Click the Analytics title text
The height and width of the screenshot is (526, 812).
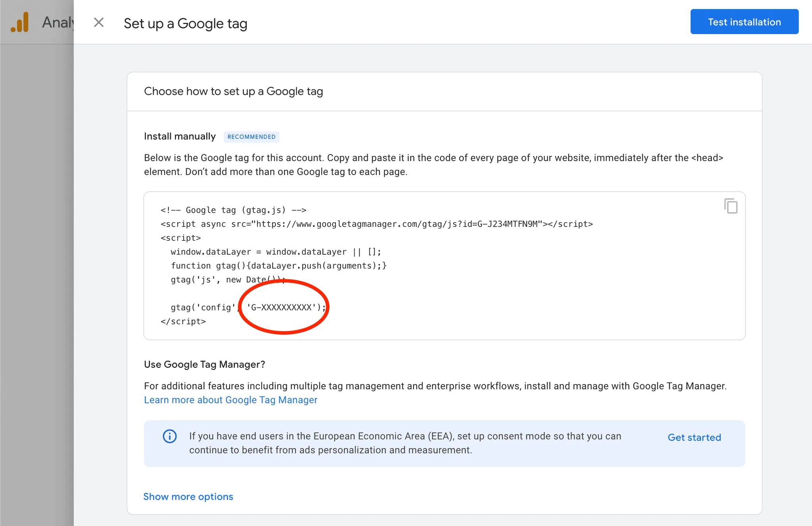(58, 23)
